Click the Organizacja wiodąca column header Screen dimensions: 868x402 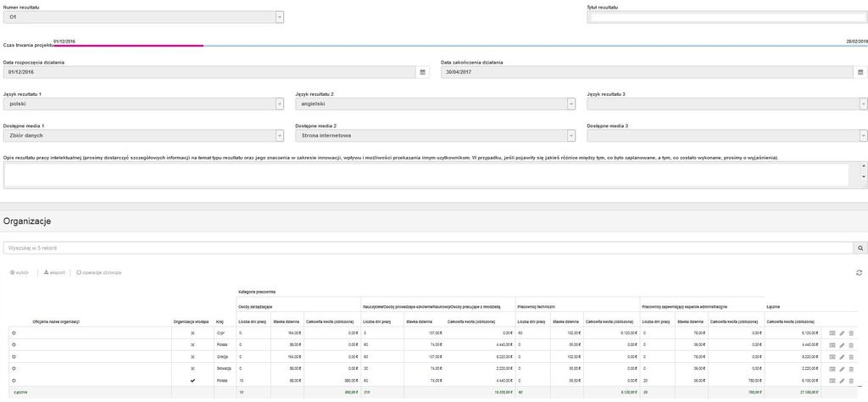191,321
